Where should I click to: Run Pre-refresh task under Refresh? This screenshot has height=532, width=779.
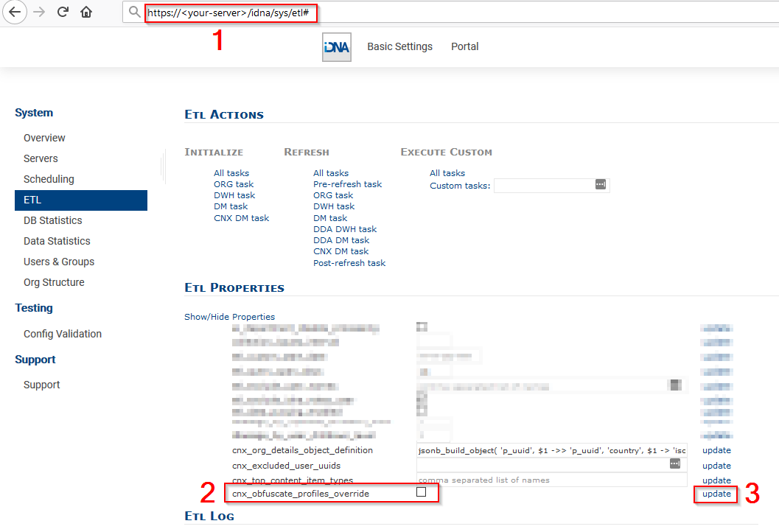pos(347,184)
